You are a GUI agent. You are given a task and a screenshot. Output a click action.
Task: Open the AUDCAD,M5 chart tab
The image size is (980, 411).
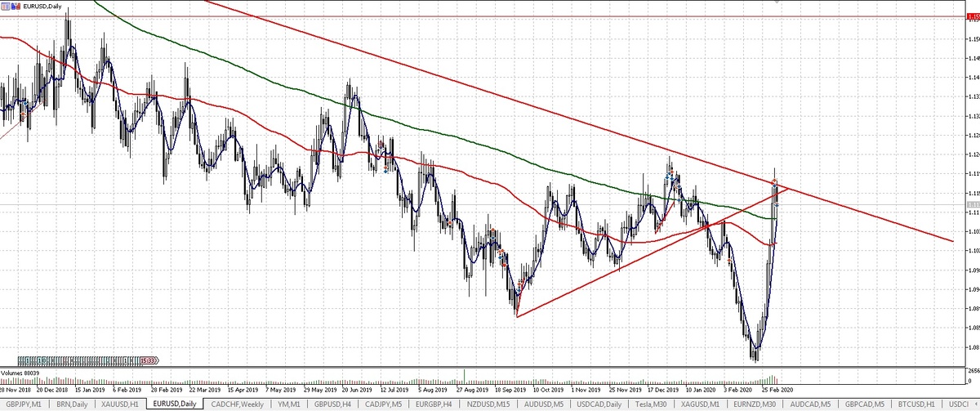tap(808, 404)
